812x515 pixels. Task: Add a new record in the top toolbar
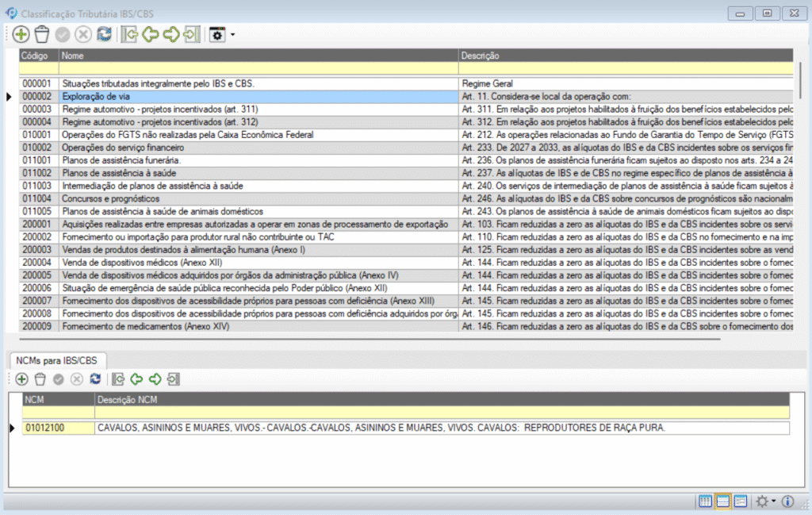[x=21, y=34]
